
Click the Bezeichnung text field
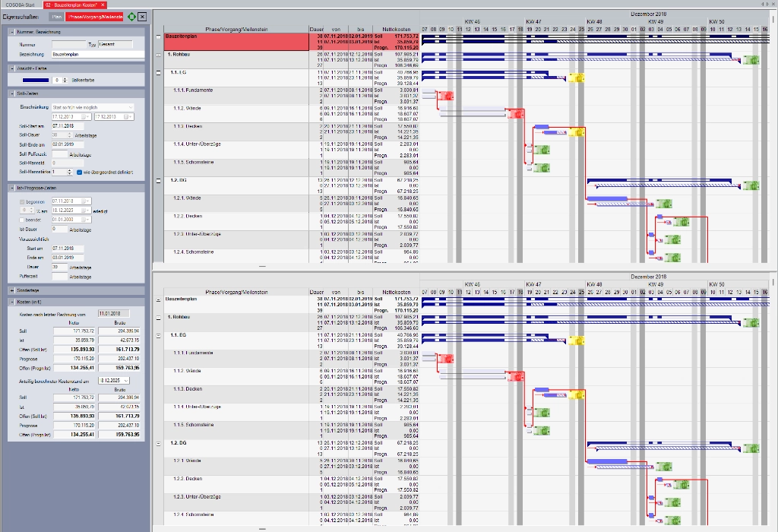97,55
